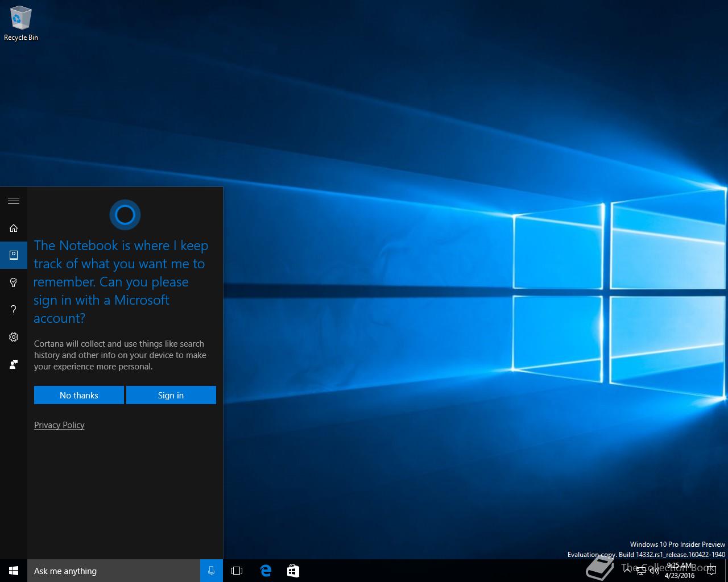Click the No thanks button
The height and width of the screenshot is (582, 728).
[x=79, y=395]
